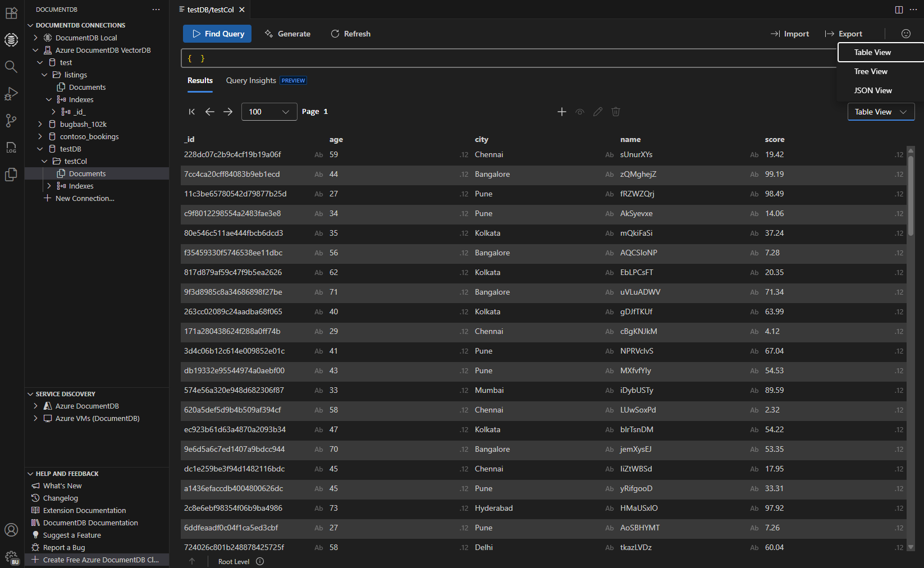924x568 pixels.
Task: Edit a document using the pencil icon
Action: pos(598,112)
